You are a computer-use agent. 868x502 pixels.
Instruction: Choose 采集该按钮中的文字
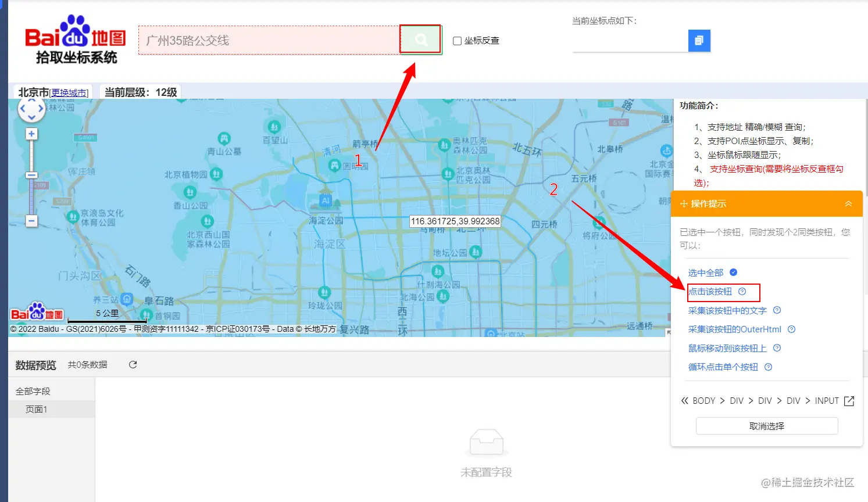point(727,310)
